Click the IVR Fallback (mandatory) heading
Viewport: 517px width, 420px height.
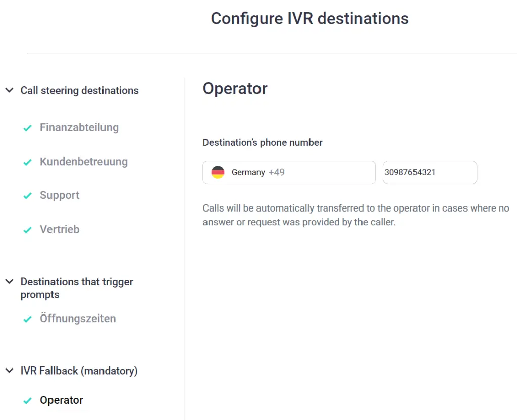[79, 371]
